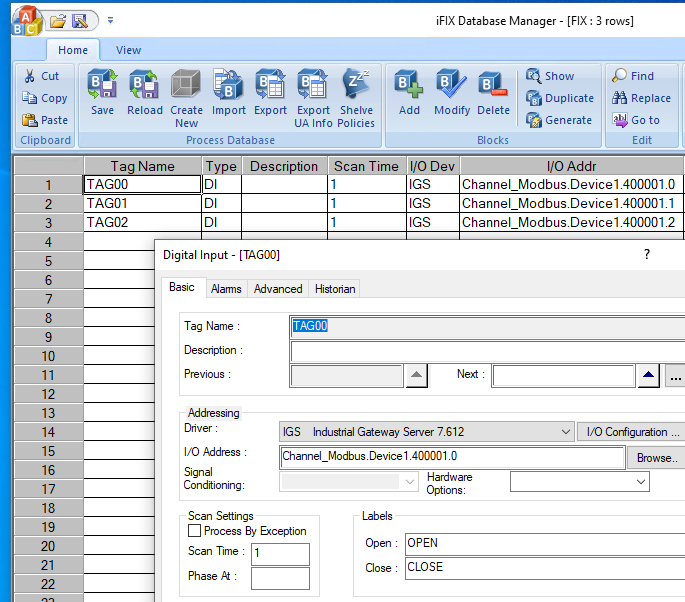Click the iFIX application ABC logo button

pyautogui.click(x=26, y=21)
